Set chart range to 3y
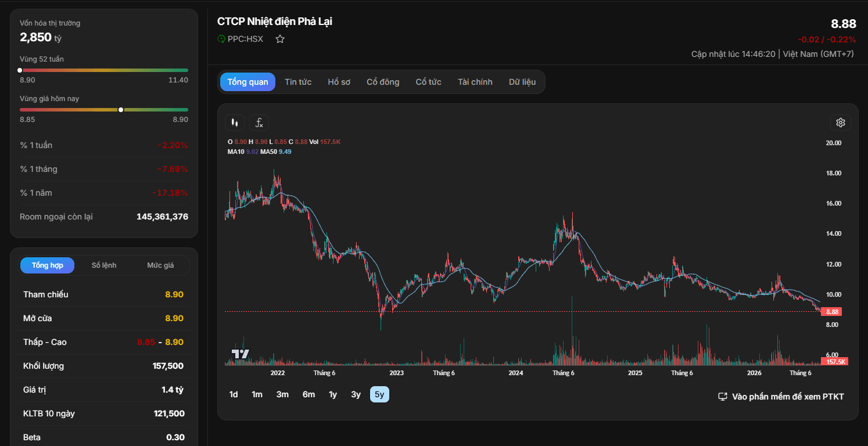 pyautogui.click(x=356, y=394)
